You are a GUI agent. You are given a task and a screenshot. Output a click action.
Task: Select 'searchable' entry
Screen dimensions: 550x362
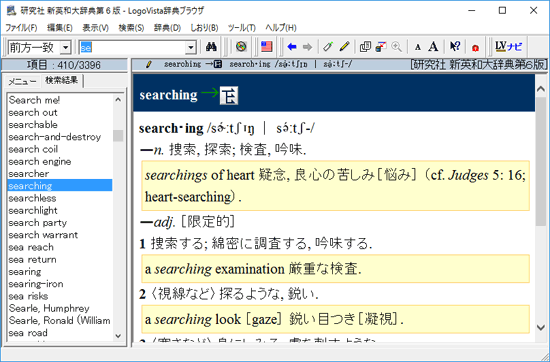click(x=60, y=125)
